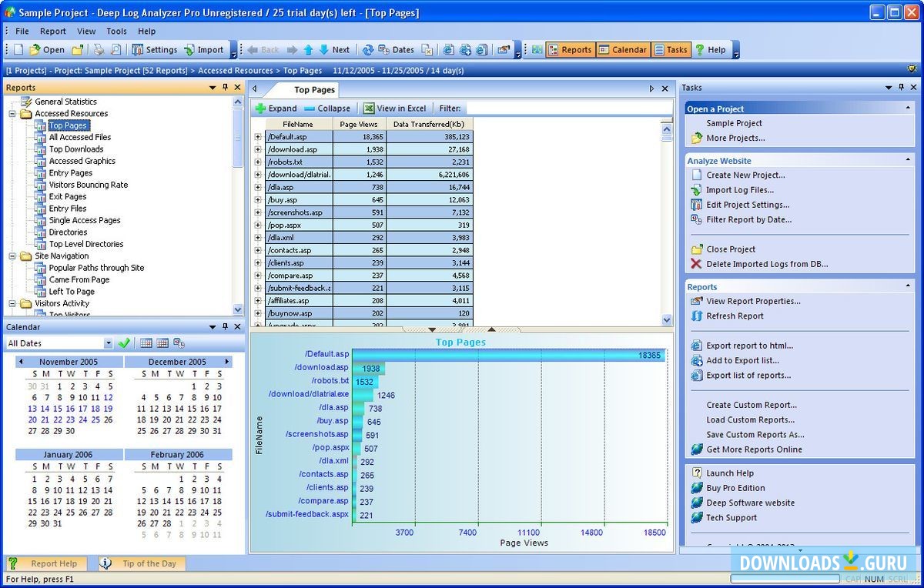
Task: Select Visitors Bouncing Rate report
Action: coord(88,185)
